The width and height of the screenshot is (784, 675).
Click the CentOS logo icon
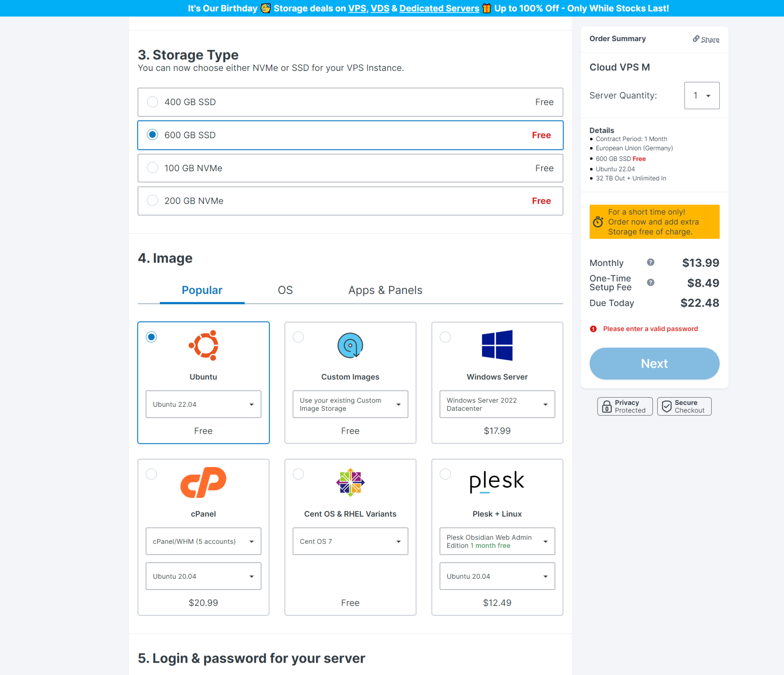pos(350,482)
